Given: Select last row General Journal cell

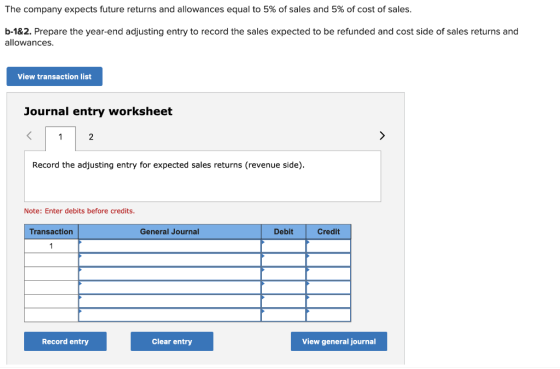Looking at the screenshot, I should click(x=170, y=315).
